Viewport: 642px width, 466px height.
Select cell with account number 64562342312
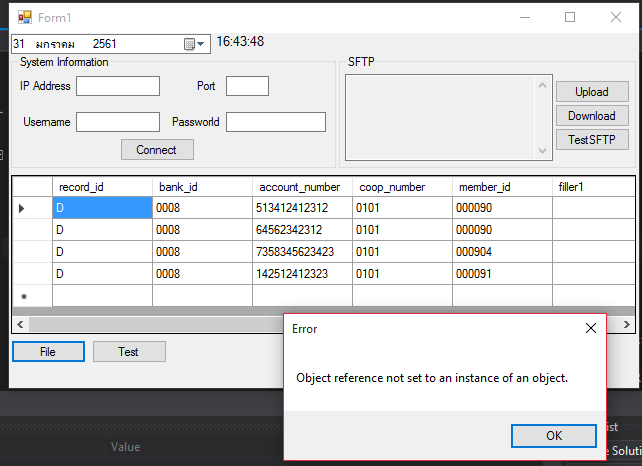302,230
